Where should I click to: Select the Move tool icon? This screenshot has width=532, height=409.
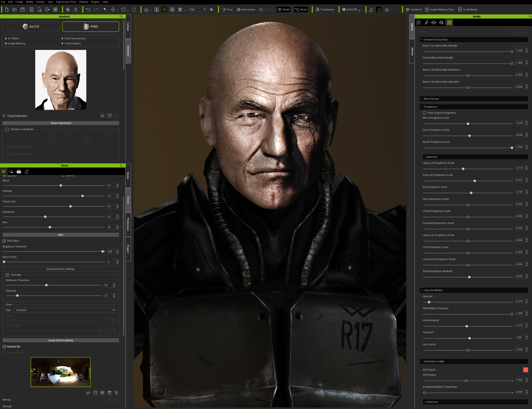113,10
